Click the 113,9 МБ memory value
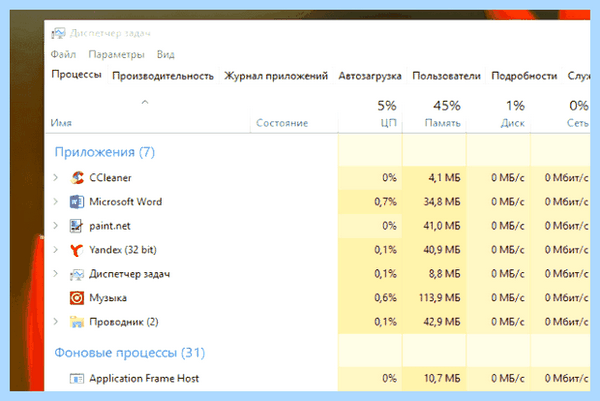 [439, 298]
